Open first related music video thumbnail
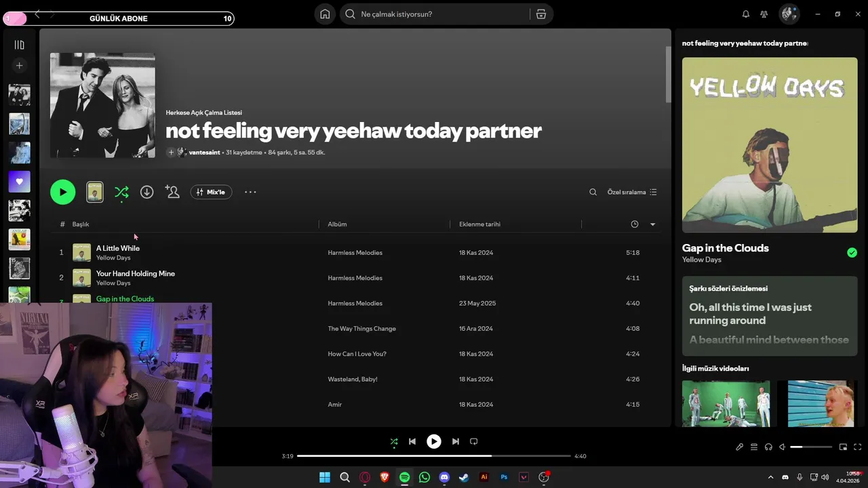The width and height of the screenshot is (868, 488). (x=726, y=403)
